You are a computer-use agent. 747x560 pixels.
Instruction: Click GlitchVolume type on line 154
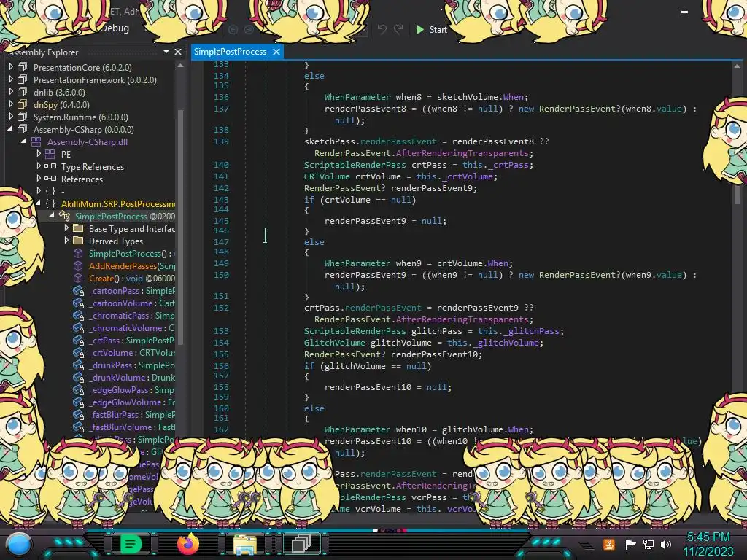[334, 343]
